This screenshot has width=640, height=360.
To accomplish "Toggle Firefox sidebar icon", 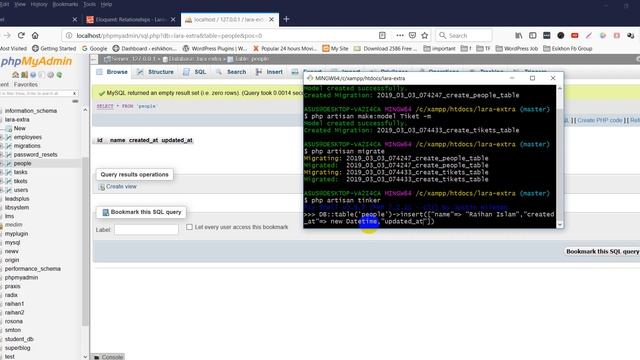I will 533,36.
